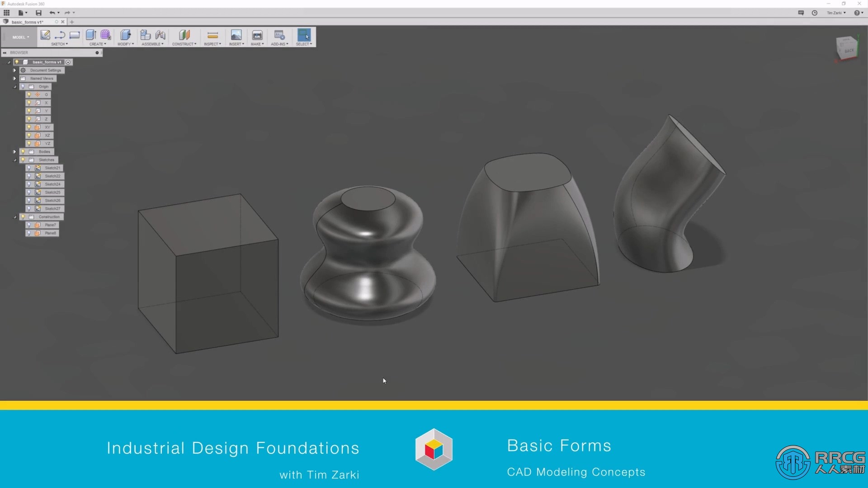
Task: Select the Create Sketch tool
Action: point(45,35)
